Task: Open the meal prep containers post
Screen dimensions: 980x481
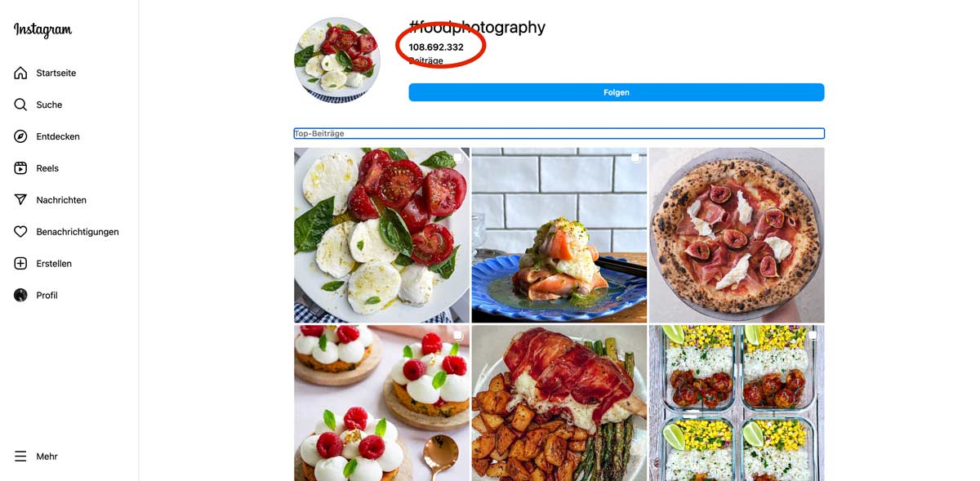Action: coord(737,403)
